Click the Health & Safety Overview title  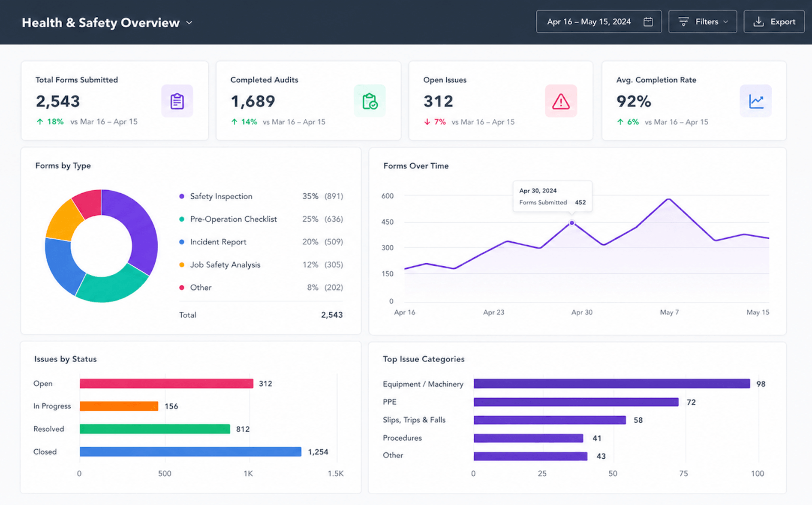[x=101, y=23]
